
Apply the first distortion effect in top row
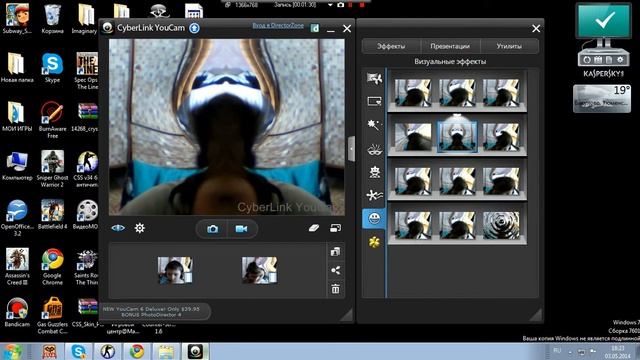coord(413,93)
